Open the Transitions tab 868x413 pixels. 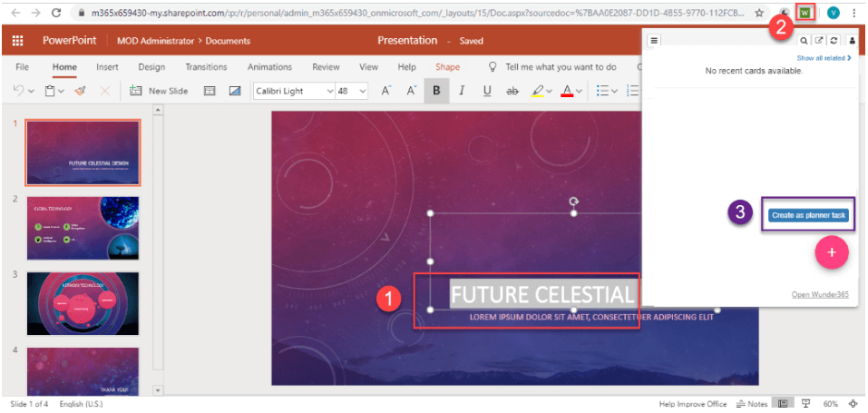tap(206, 67)
